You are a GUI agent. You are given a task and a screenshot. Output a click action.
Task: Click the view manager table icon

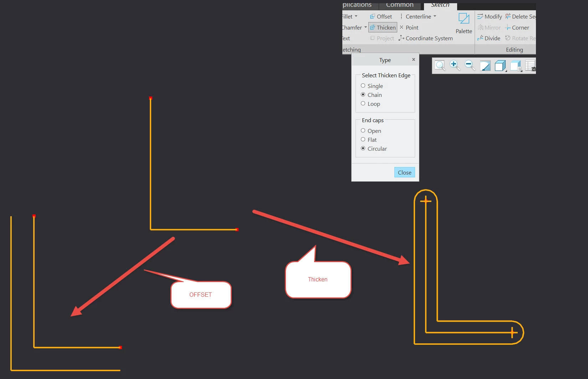pos(531,66)
